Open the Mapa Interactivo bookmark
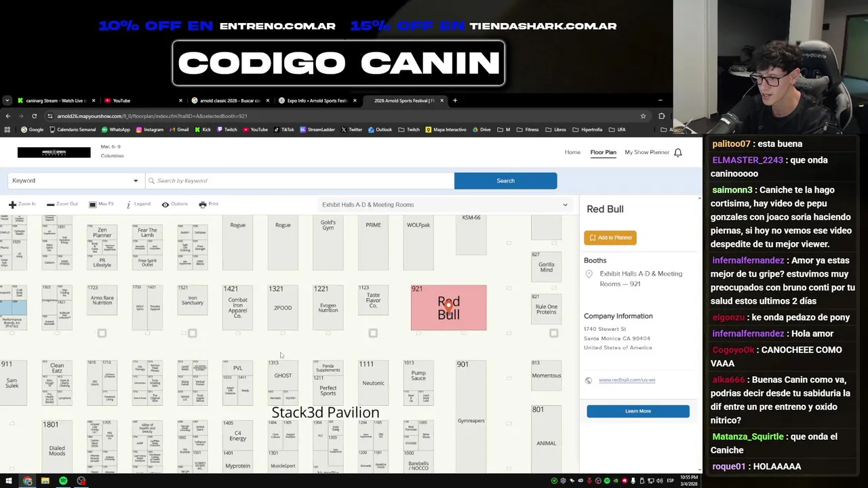The image size is (868, 488). 446,129
